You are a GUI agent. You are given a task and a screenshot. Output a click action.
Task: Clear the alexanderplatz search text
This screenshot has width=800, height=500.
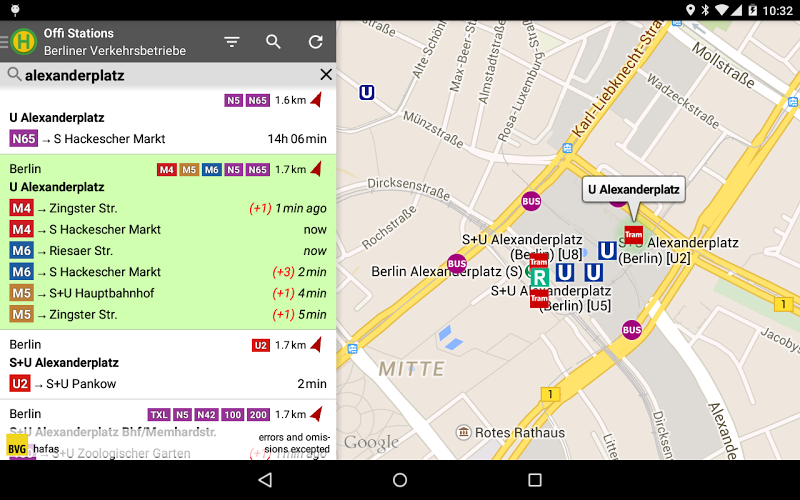pos(325,75)
